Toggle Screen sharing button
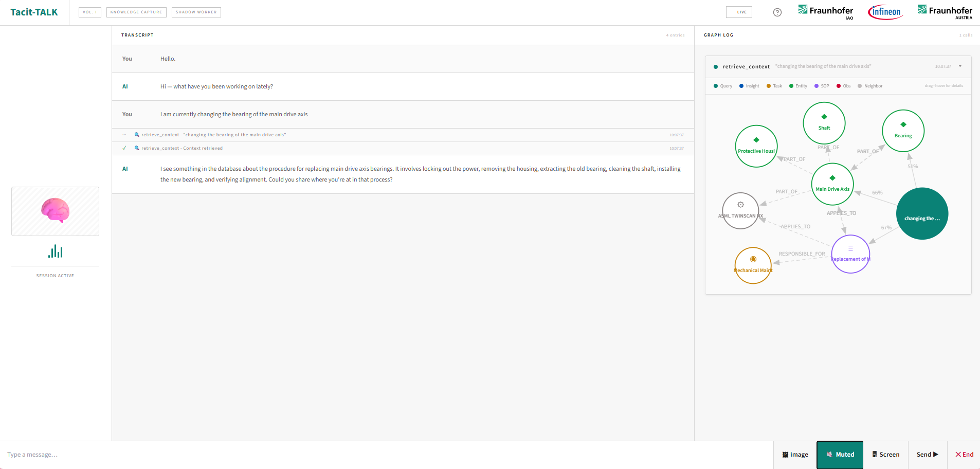This screenshot has width=980, height=469. 885,455
